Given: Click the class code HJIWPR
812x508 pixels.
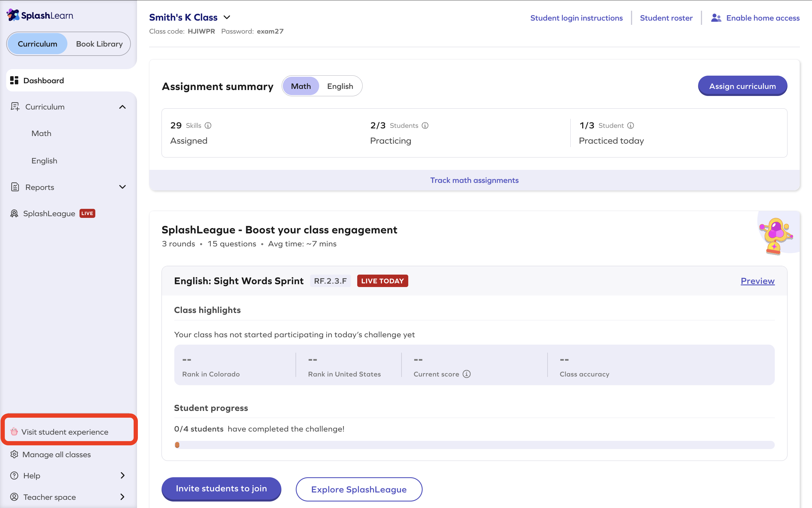Looking at the screenshot, I should (x=201, y=31).
